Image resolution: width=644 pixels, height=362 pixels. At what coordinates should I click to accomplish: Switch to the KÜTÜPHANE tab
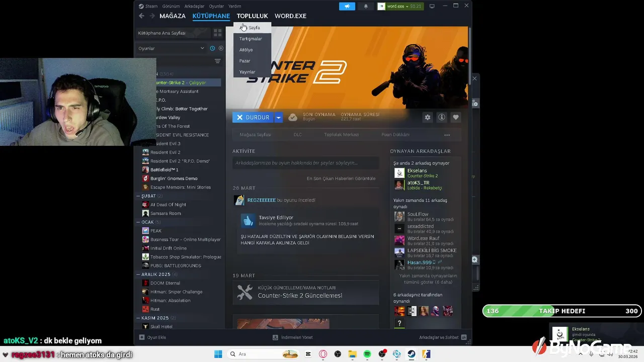click(x=211, y=16)
